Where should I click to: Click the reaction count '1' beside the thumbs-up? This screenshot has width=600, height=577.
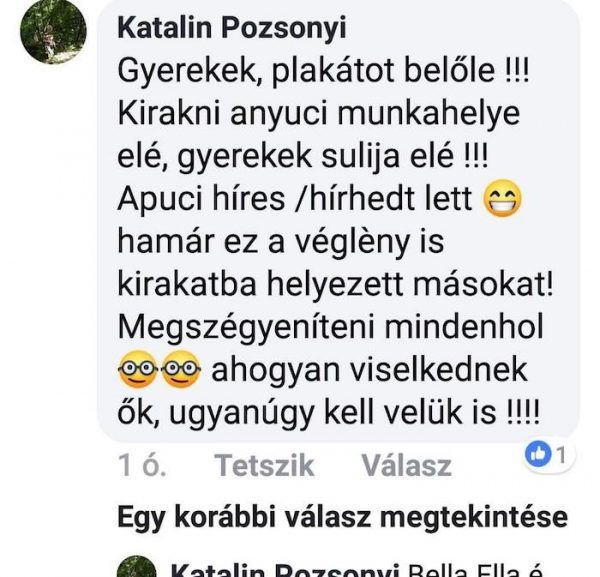[561, 455]
